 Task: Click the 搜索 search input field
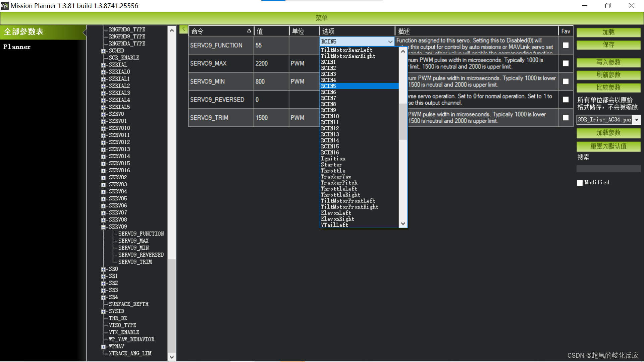click(608, 169)
